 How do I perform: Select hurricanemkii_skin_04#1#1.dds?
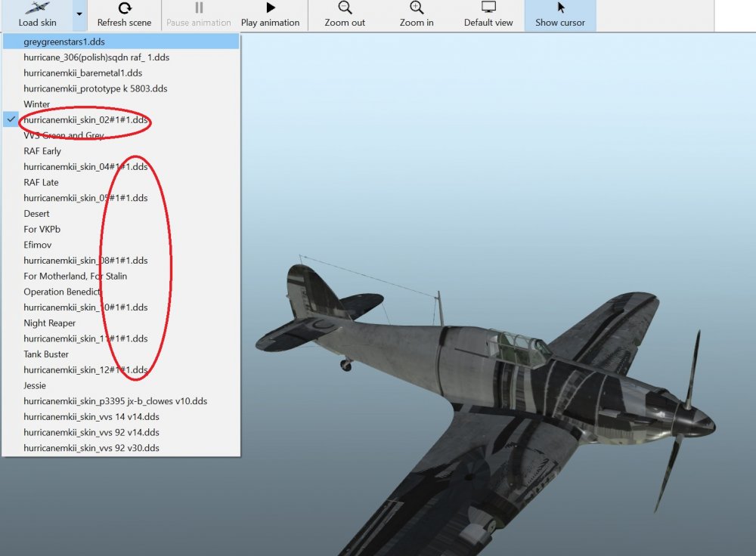pyautogui.click(x=121, y=167)
